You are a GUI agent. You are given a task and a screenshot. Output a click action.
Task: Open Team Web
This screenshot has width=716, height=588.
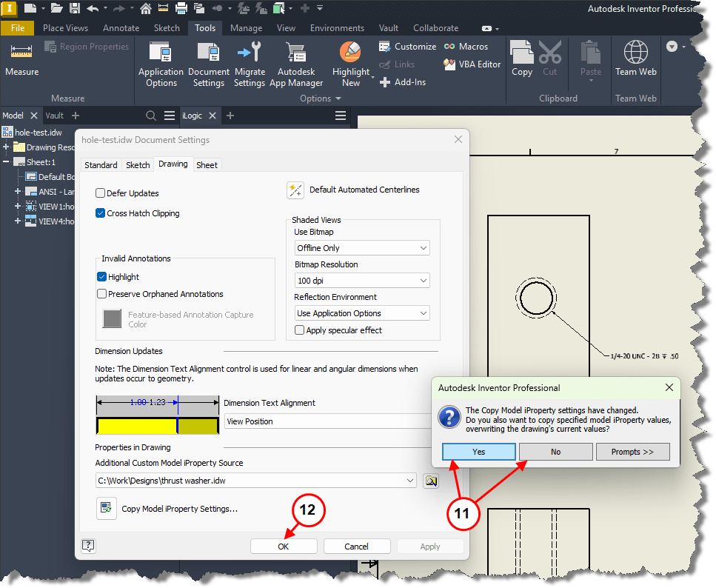click(x=635, y=59)
